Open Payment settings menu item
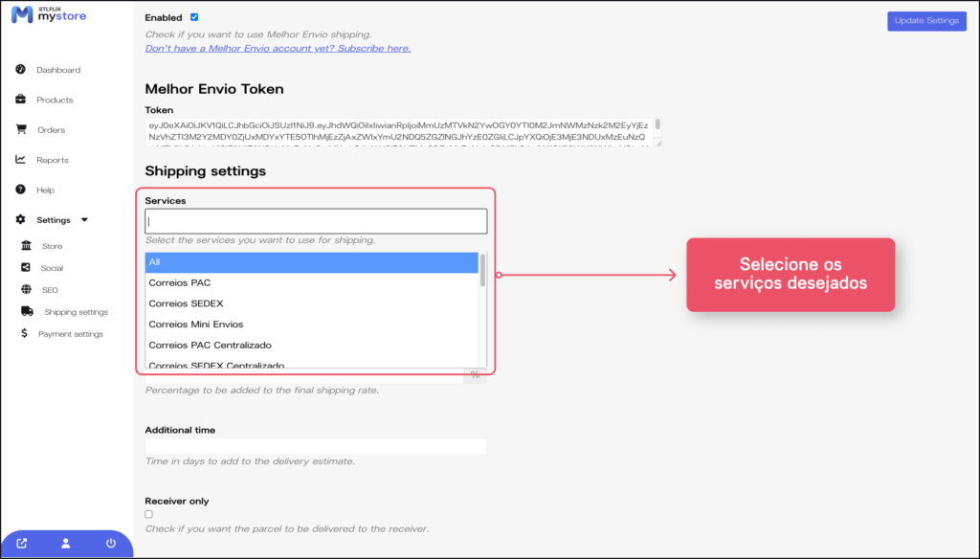Viewport: 980px width, 559px height. coord(70,334)
